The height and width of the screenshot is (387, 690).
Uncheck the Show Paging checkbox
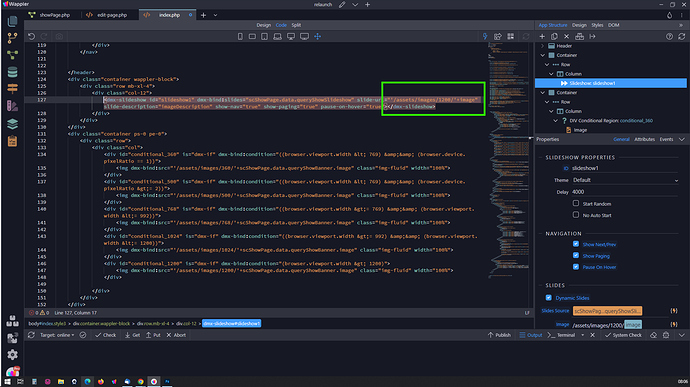[x=576, y=255]
